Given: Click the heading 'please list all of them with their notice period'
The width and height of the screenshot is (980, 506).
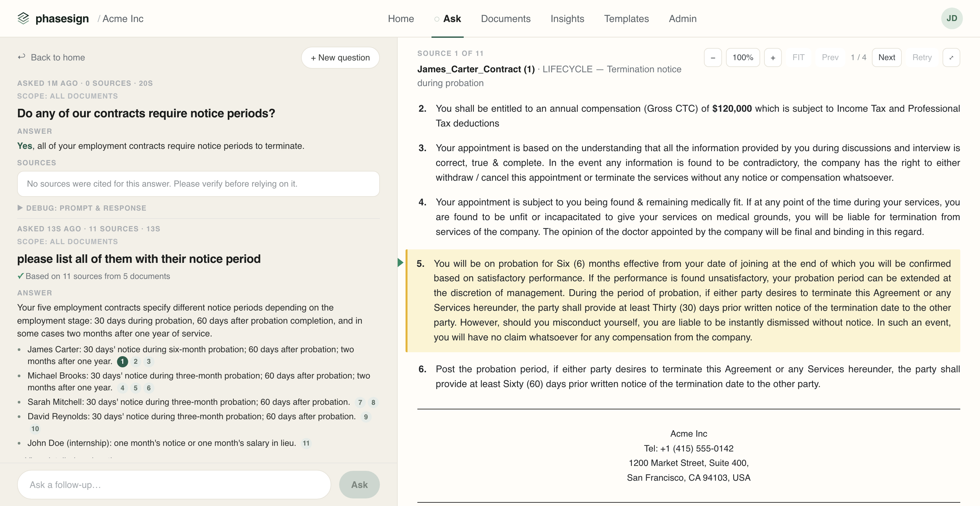Looking at the screenshot, I should (139, 259).
